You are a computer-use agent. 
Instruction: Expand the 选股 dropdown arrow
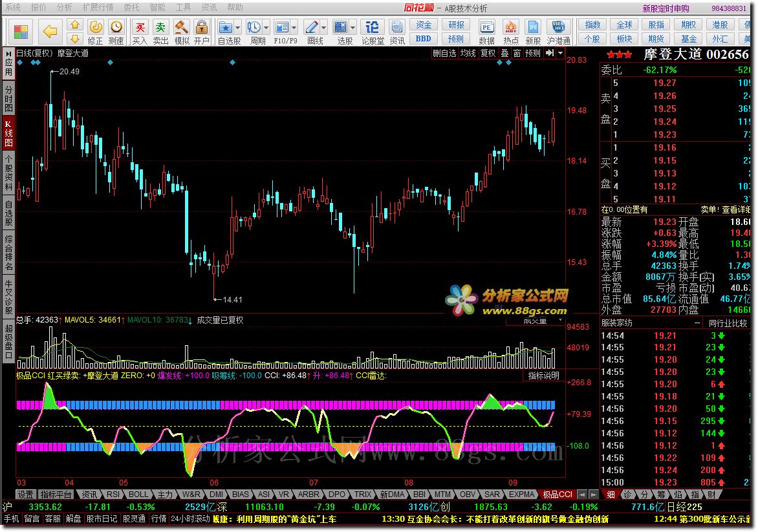click(353, 28)
